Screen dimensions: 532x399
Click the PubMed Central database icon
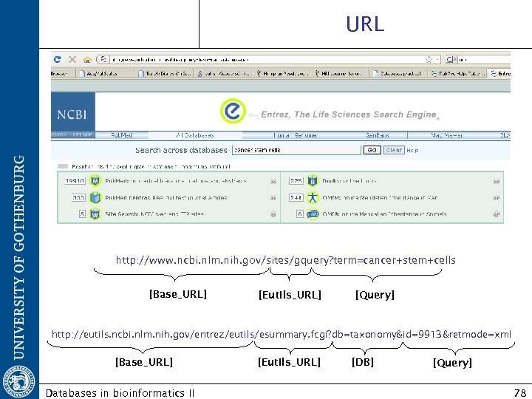tap(95, 197)
